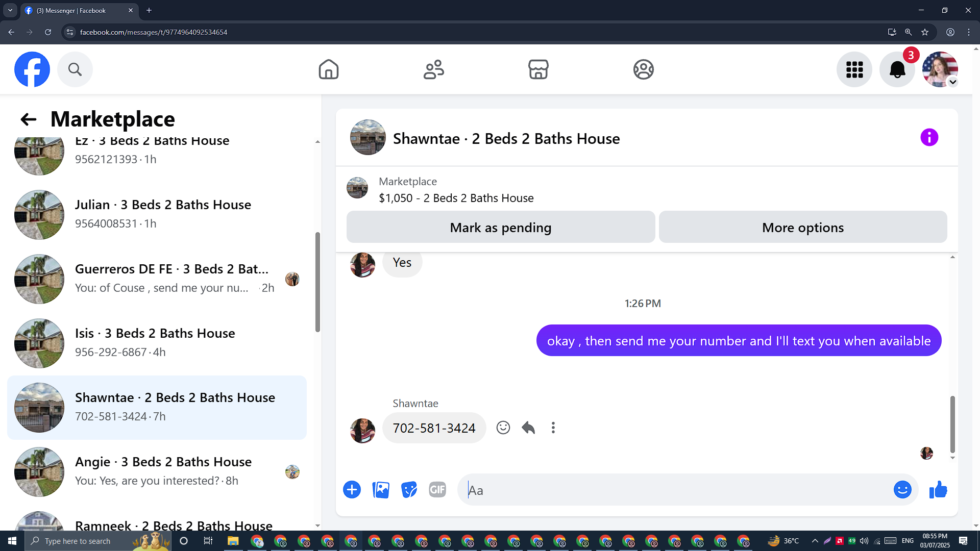This screenshot has height=551, width=980.
Task: Reply to Shawntae's phone number message
Action: [528, 428]
